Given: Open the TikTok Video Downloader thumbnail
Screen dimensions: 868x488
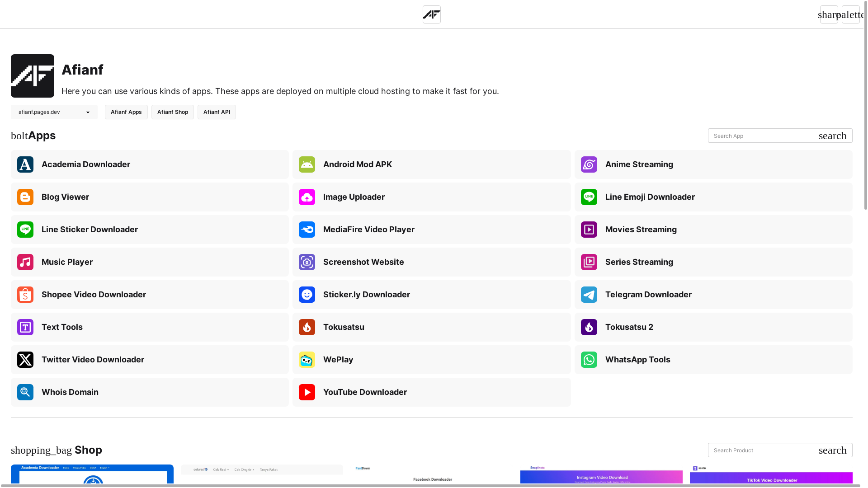Looking at the screenshot, I should 771,474.
